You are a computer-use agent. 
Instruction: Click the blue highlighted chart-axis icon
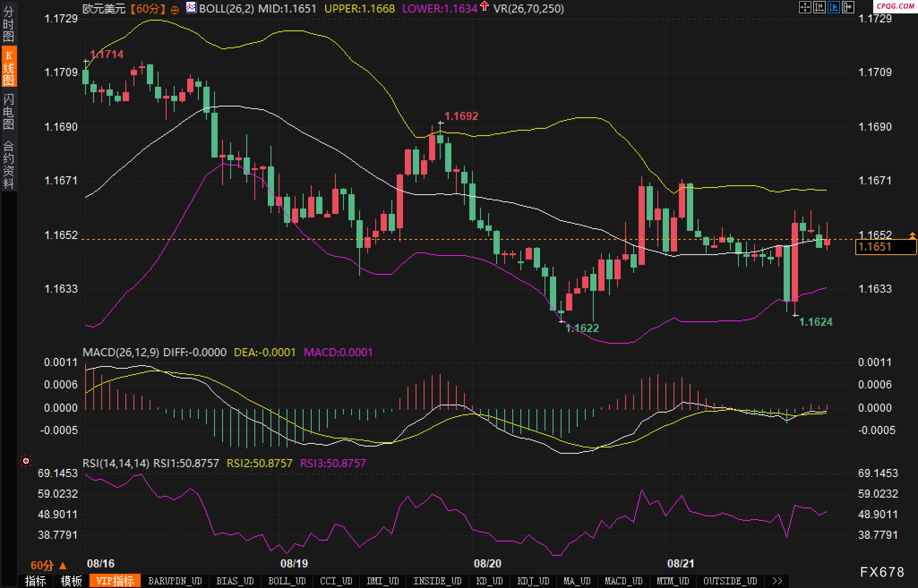tap(834, 8)
